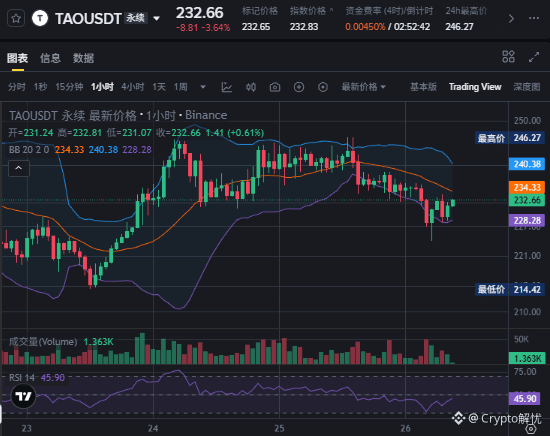Select 4小时 timeframe

133,87
